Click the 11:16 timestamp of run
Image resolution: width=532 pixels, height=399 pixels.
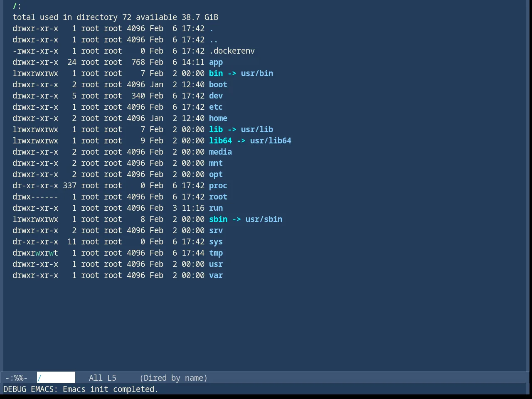[193, 208]
